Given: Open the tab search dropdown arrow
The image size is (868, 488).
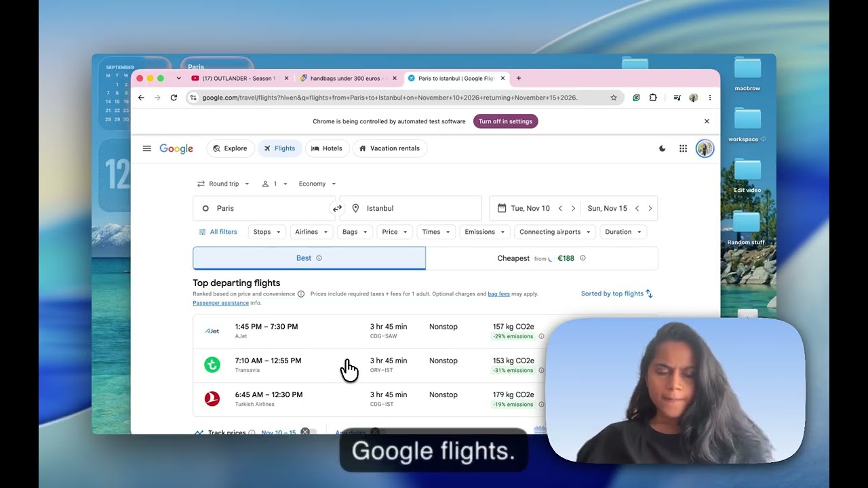Looking at the screenshot, I should pyautogui.click(x=178, y=78).
